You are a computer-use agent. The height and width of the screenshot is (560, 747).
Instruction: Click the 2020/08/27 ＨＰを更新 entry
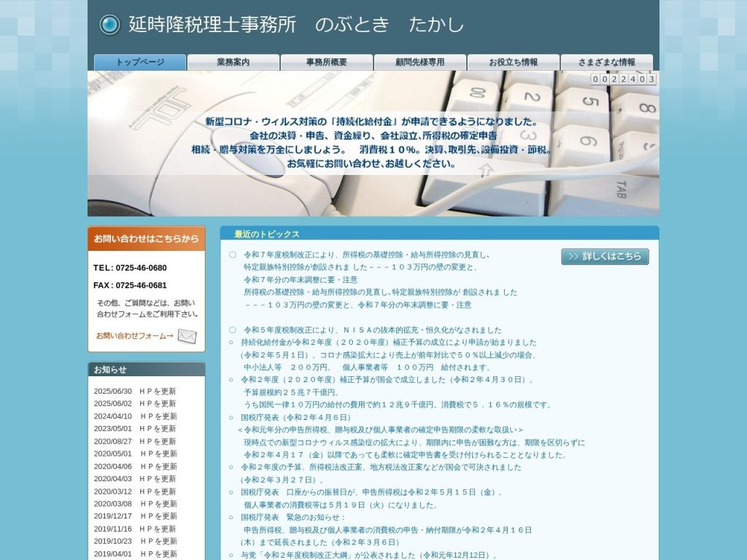135,441
